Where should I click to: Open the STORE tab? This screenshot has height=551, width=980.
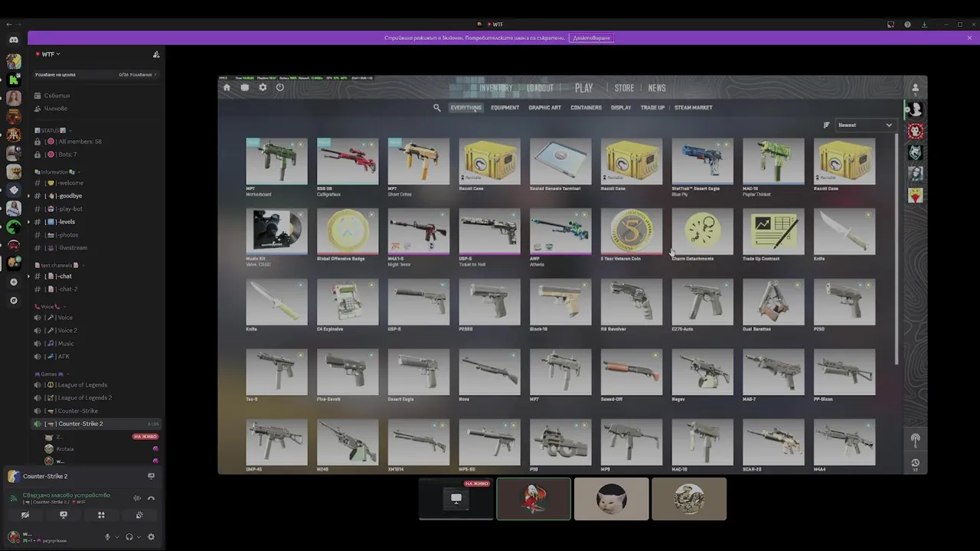[x=624, y=88]
